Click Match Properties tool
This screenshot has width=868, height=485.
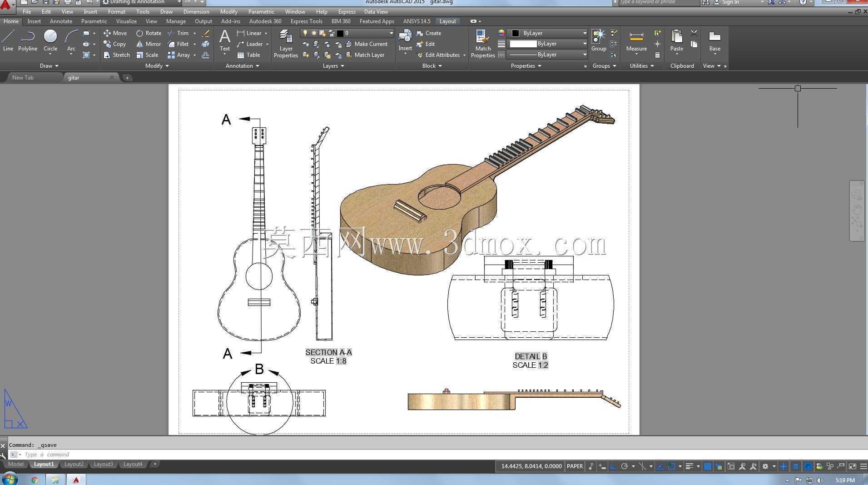[483, 44]
